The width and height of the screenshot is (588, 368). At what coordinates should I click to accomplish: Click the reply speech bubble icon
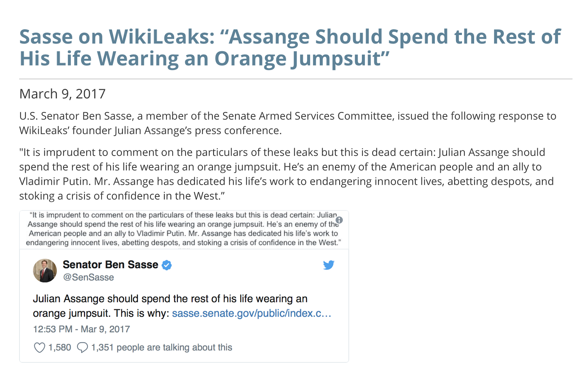pyautogui.click(x=82, y=347)
